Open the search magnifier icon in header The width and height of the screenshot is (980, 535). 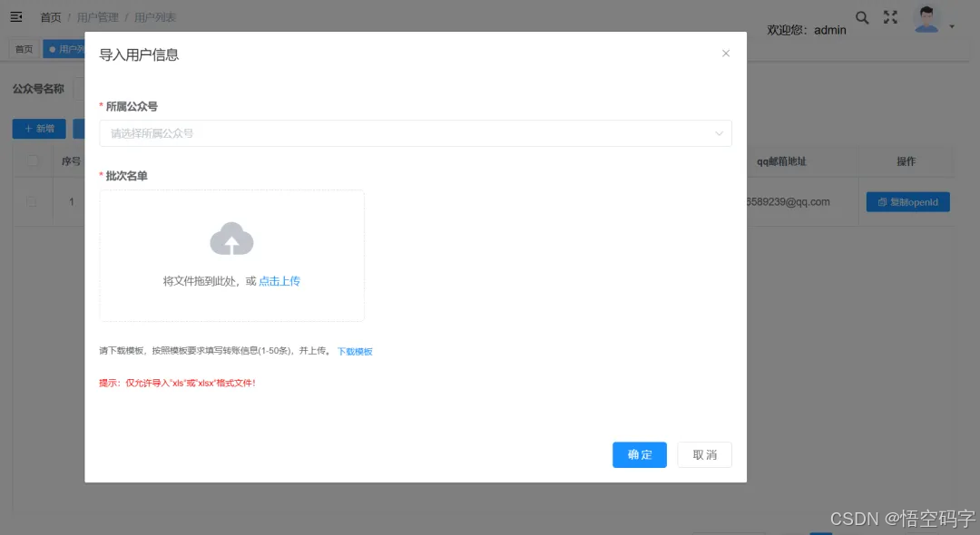862,17
